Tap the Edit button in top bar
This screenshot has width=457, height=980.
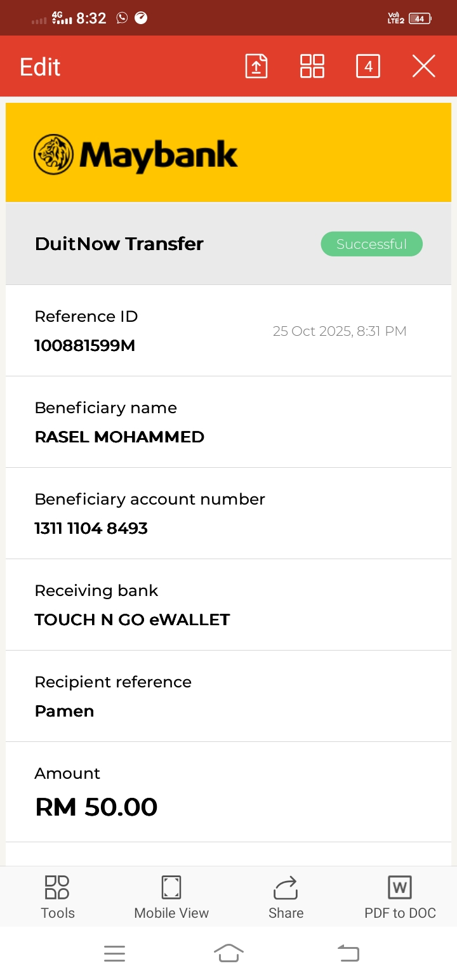coord(40,67)
